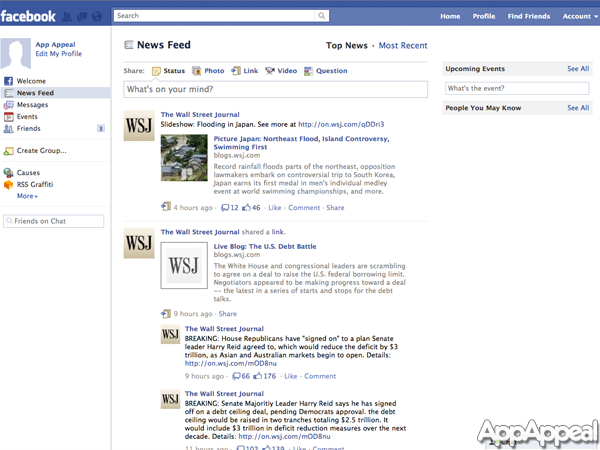
Task: Open App Appeal profile name link
Action: pos(55,45)
